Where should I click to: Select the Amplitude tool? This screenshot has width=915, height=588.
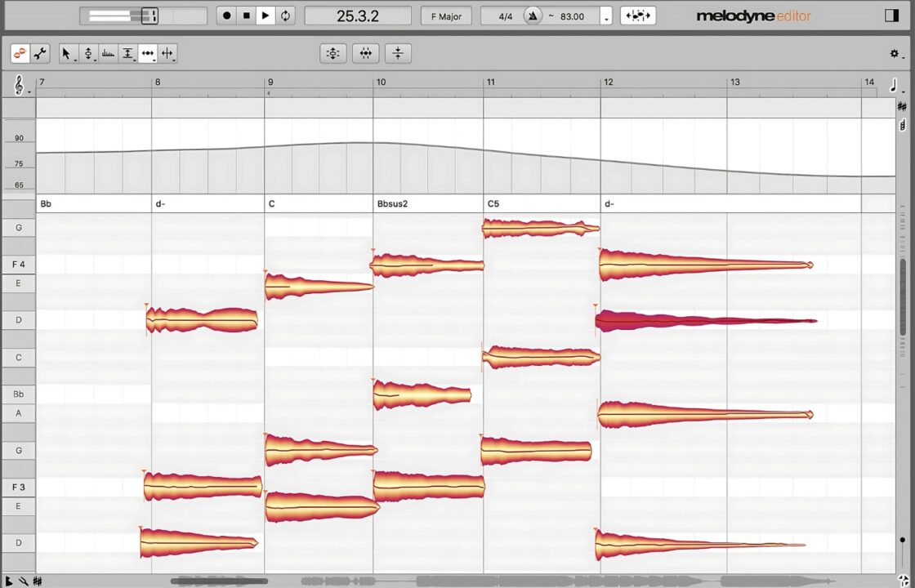pyautogui.click(x=127, y=54)
